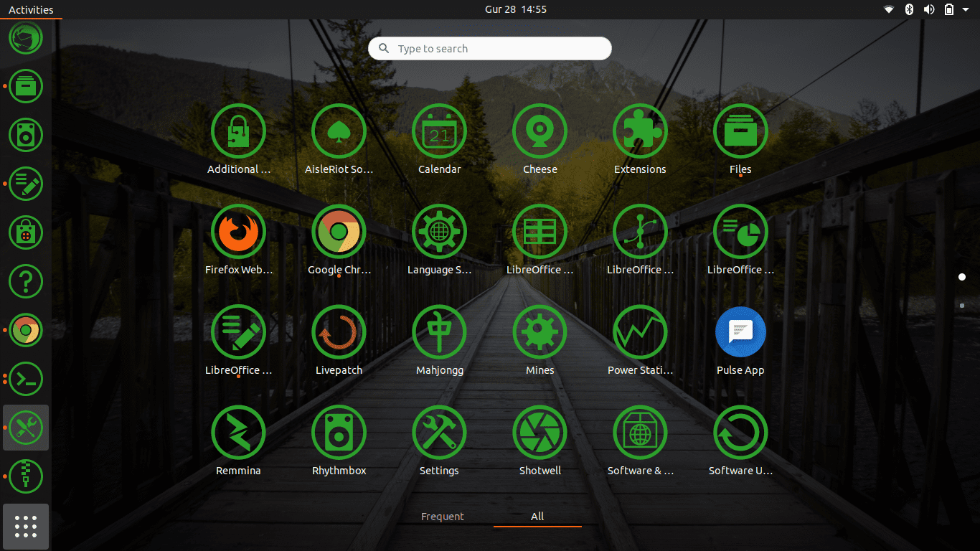Click Show Applications grid button

point(26,527)
